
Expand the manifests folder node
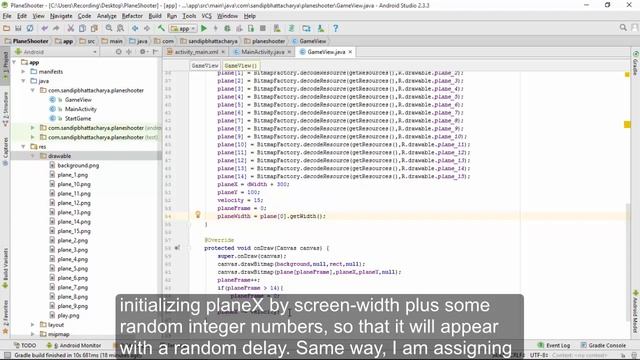click(23, 71)
